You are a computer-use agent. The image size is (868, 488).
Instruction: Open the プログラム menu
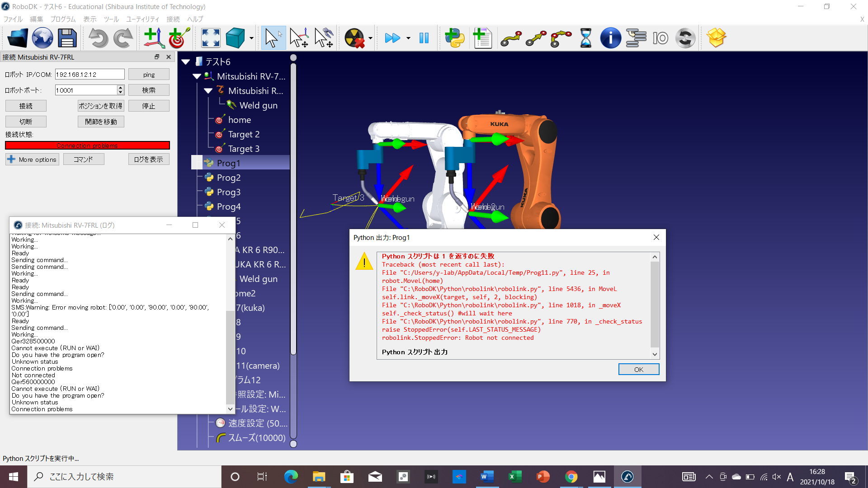point(63,19)
